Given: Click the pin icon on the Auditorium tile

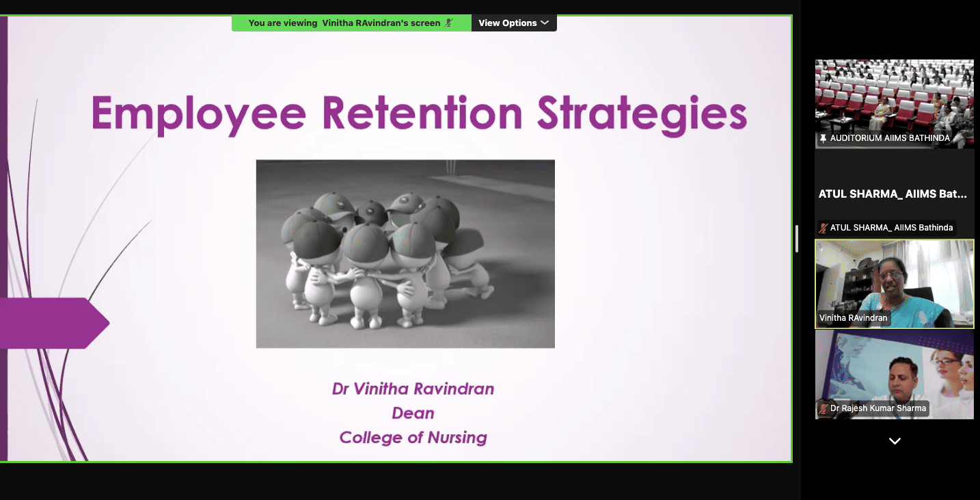Looking at the screenshot, I should (x=824, y=138).
